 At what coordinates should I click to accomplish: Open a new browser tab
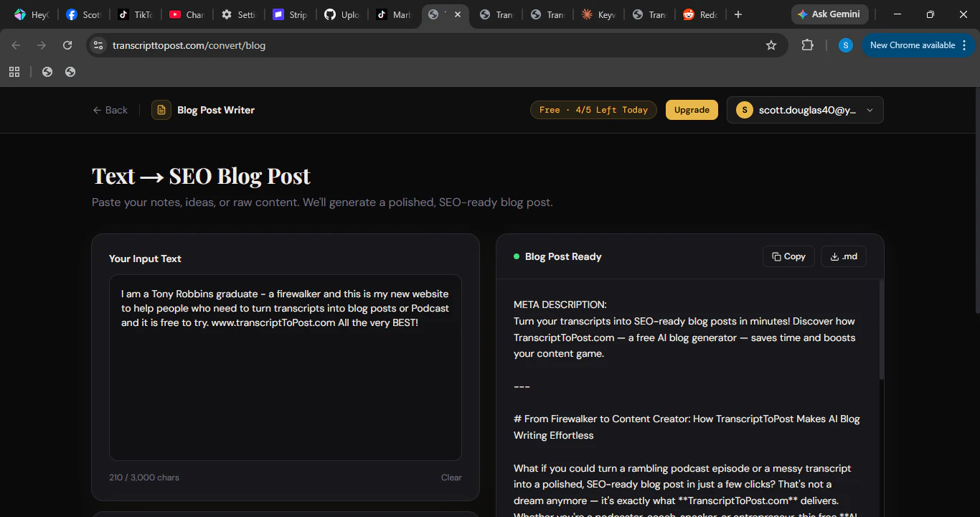point(738,14)
